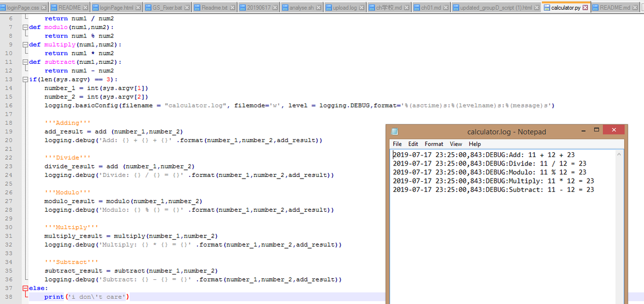Close the Readme.txt tab

click(x=232, y=8)
